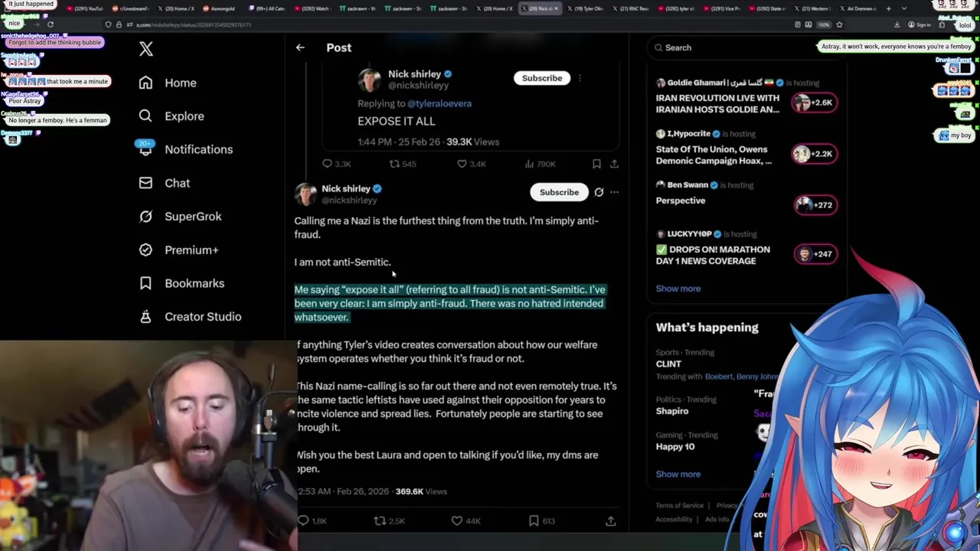980x551 pixels.
Task: Bookmark the quoted post
Action: (596, 164)
